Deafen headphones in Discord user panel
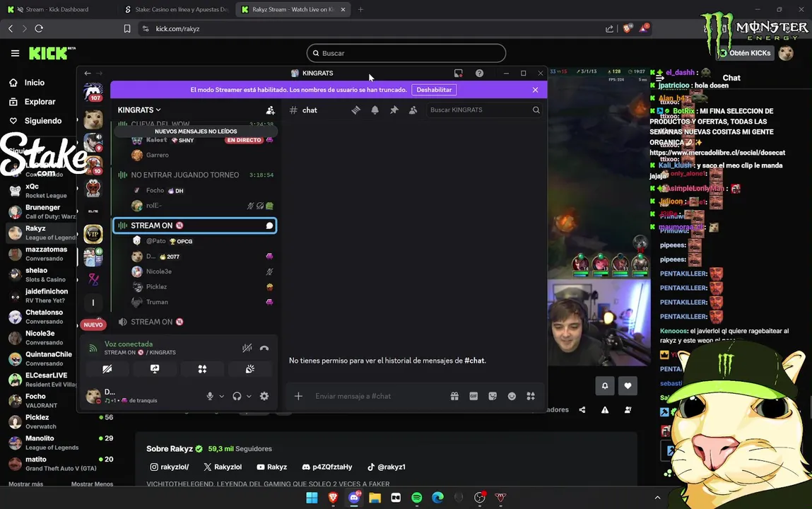The width and height of the screenshot is (812, 509). coord(237,396)
